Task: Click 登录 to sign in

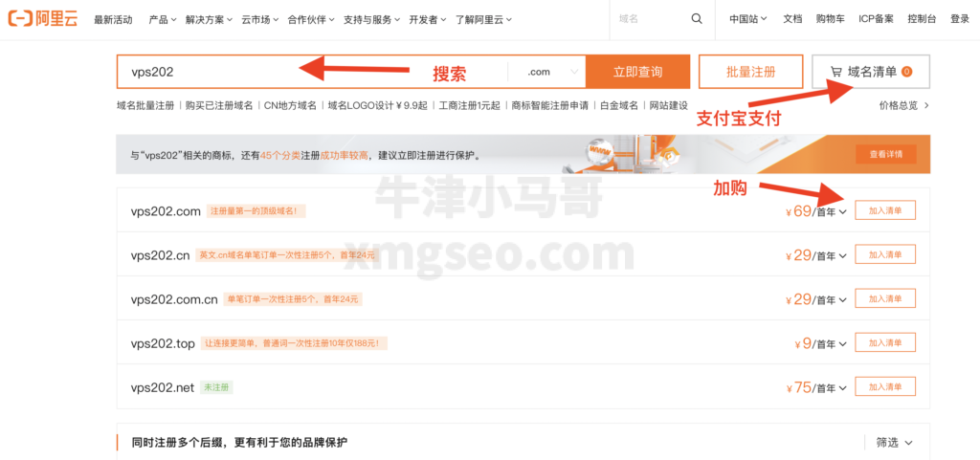Action: [960, 19]
